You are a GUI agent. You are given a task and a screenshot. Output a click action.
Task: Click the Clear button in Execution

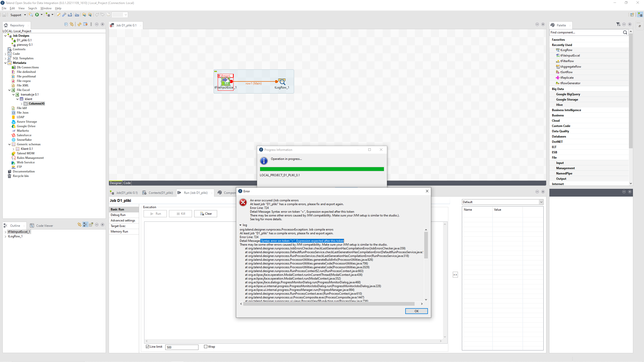coord(206,214)
